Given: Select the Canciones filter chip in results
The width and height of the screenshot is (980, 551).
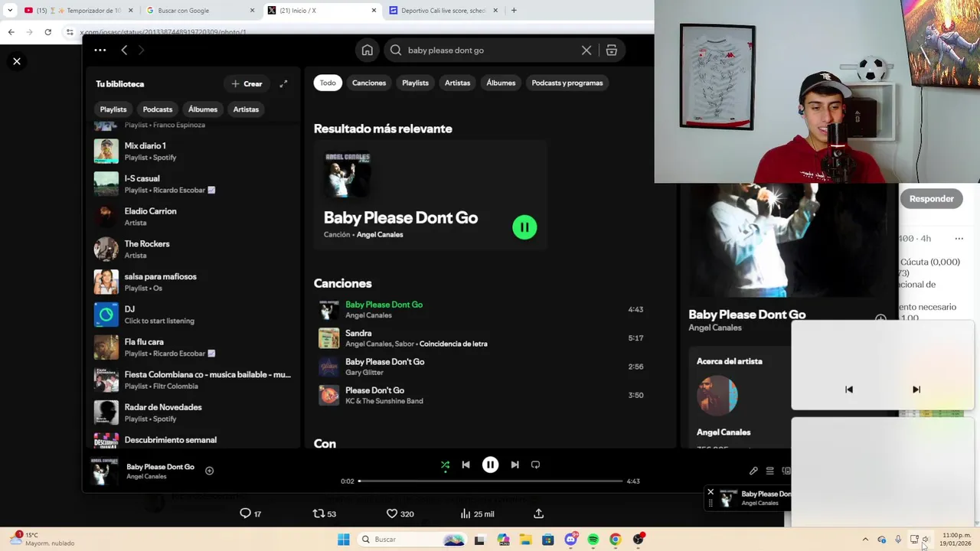Looking at the screenshot, I should pos(369,83).
